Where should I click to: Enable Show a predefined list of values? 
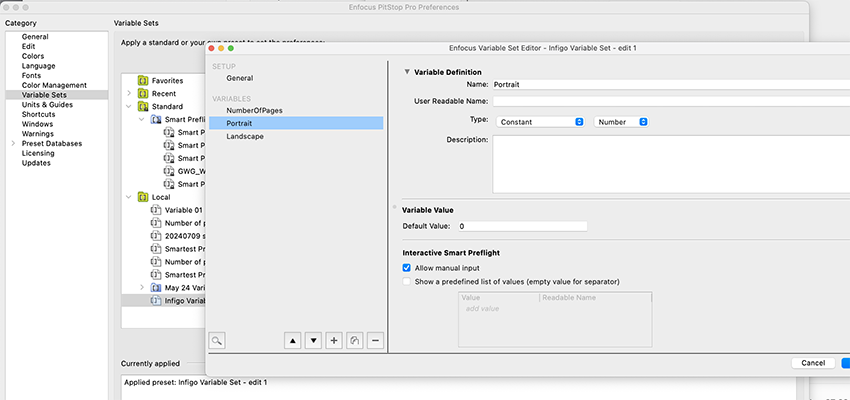tap(407, 281)
